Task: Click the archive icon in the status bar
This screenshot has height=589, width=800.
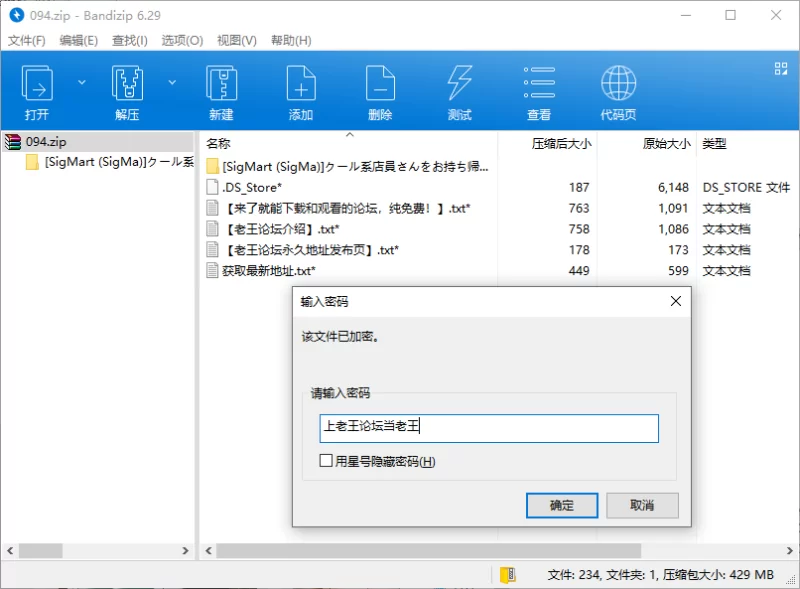Action: [508, 575]
